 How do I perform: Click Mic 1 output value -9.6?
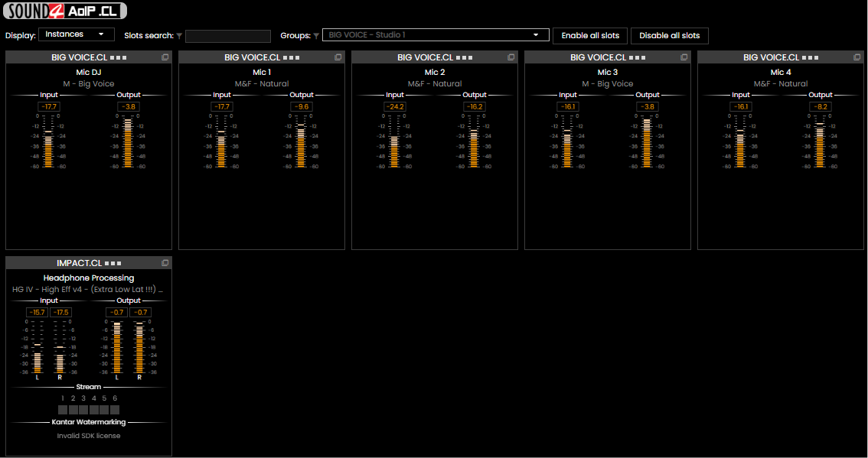coord(302,107)
